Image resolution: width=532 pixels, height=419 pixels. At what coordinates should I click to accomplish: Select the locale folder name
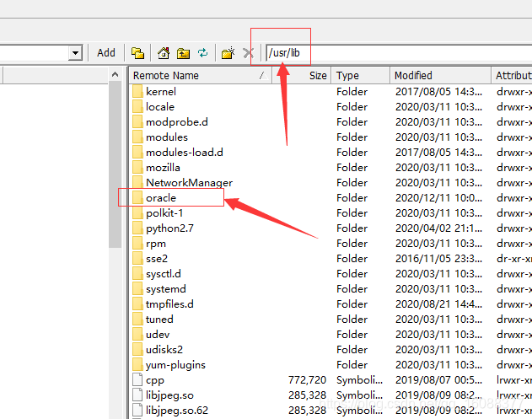160,107
